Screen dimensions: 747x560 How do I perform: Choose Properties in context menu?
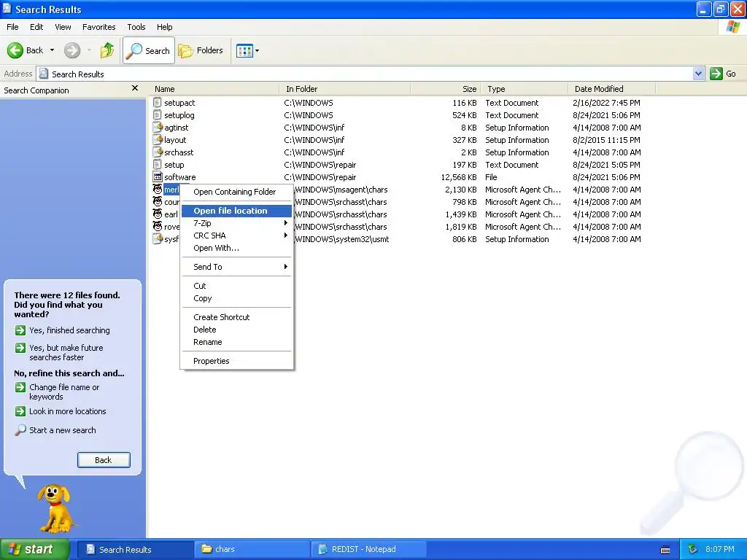236,361
